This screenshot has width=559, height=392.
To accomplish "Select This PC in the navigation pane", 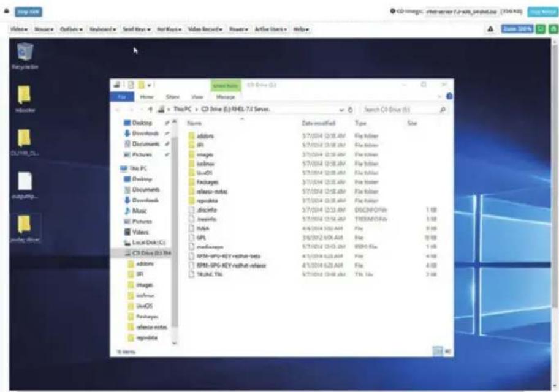I will click(134, 168).
